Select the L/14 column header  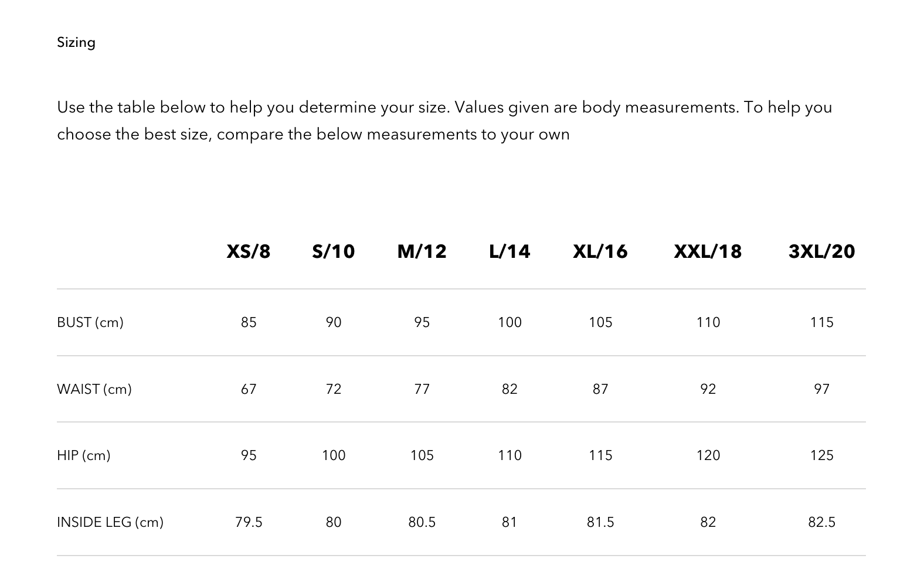click(x=509, y=251)
